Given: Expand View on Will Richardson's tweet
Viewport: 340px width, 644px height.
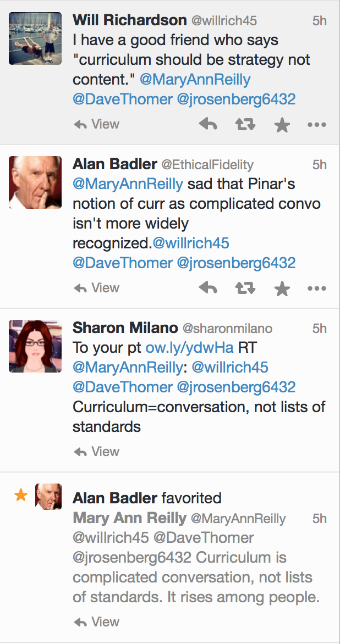Looking at the screenshot, I should coord(97,125).
